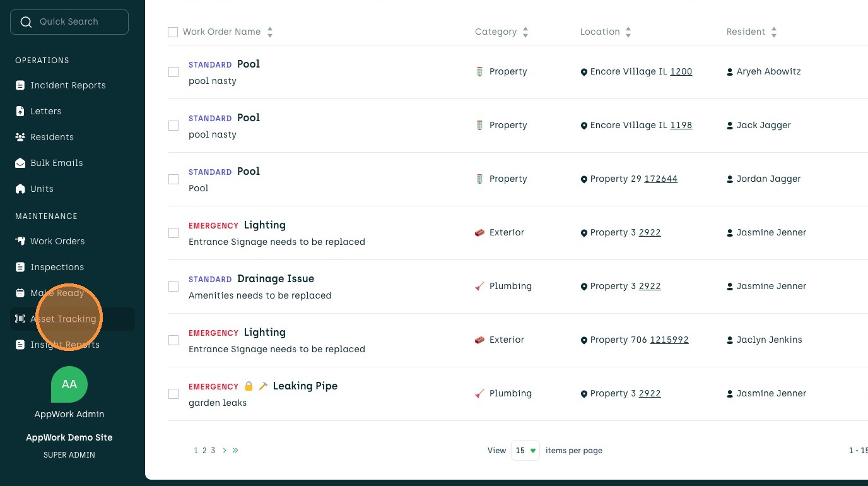The height and width of the screenshot is (486, 868).
Task: Click the location pin beside Encore Village IL 1200
Action: pos(584,72)
